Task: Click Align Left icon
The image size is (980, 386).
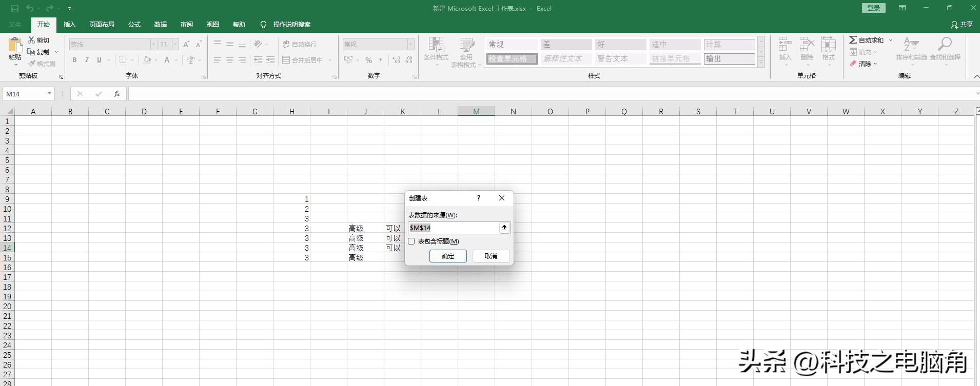Action: click(218, 60)
